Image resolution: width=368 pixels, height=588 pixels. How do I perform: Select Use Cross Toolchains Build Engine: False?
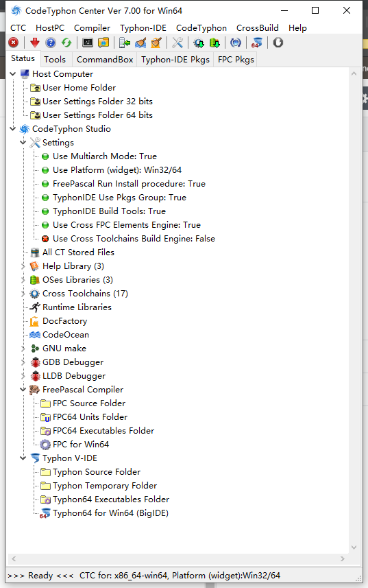tap(134, 239)
